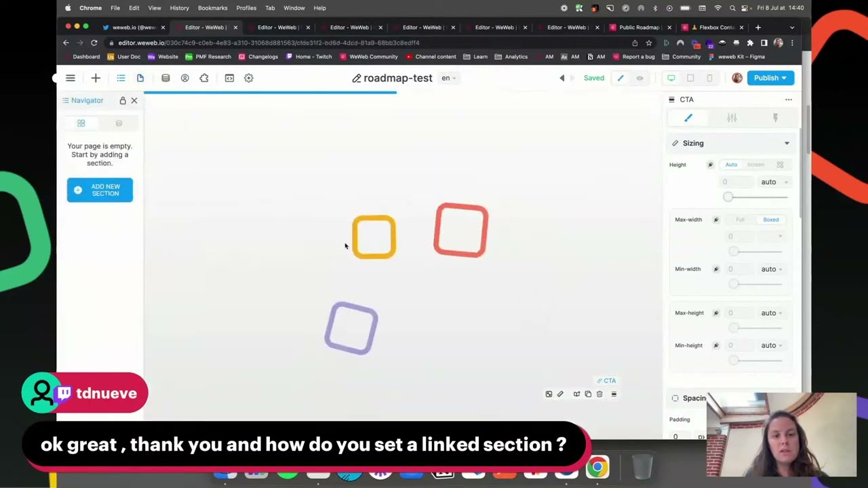Screen dimensions: 868x488
Task: Click the CTA link label on canvas
Action: 606,381
